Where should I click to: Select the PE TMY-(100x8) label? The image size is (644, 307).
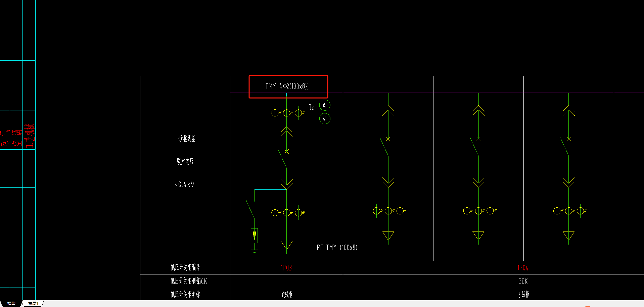tap(337, 248)
